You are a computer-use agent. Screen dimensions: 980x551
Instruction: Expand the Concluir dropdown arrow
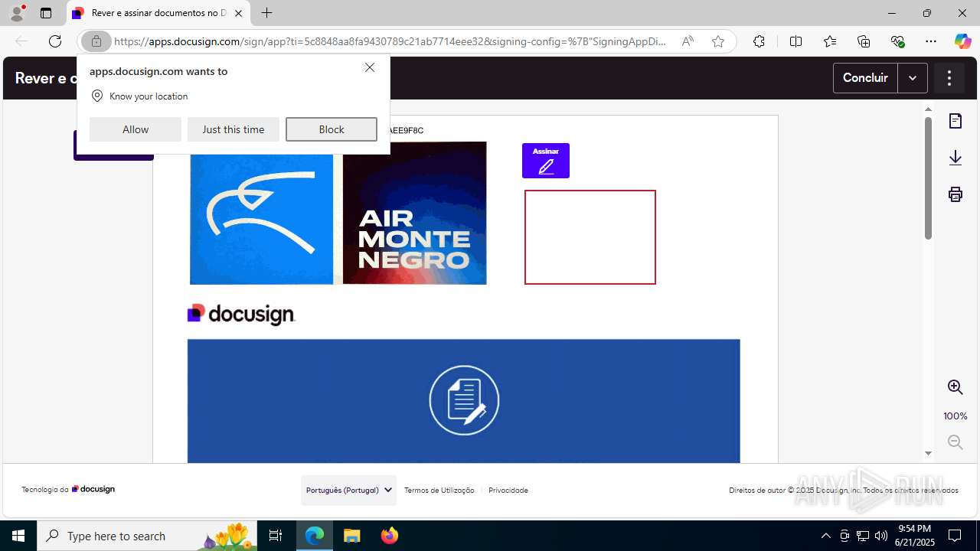coord(913,78)
